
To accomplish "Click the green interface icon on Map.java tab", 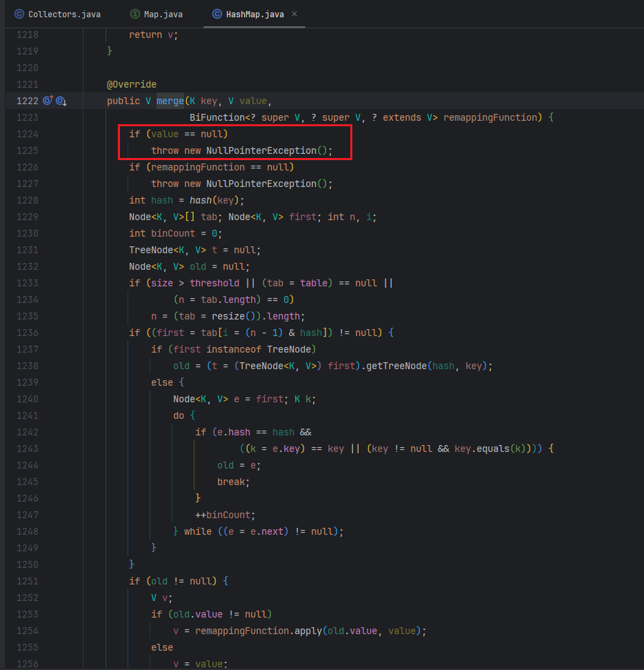I will 135,14.
